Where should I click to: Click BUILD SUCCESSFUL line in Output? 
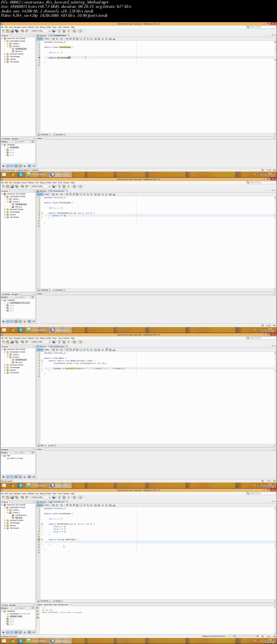pos(62,612)
